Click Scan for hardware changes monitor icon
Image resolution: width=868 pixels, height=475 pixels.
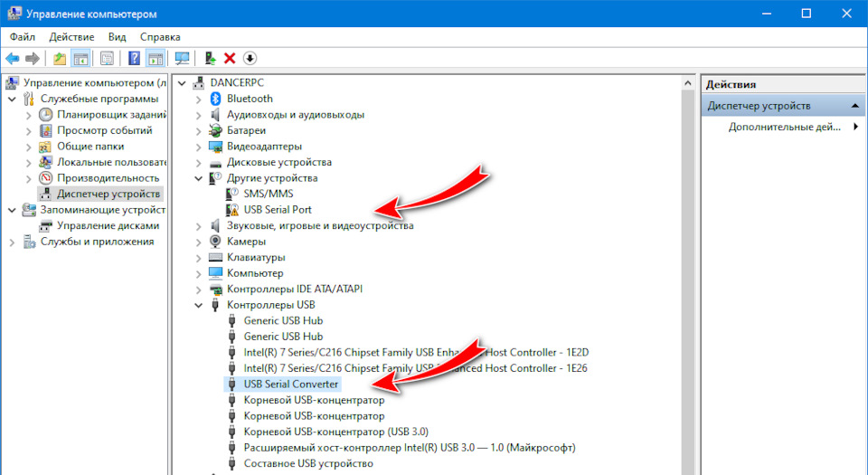182,58
